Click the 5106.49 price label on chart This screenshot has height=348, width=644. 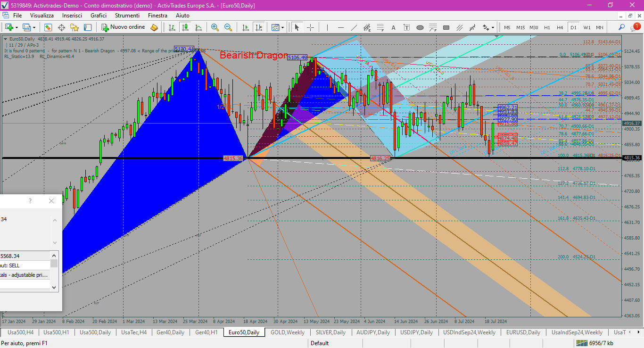click(x=297, y=58)
